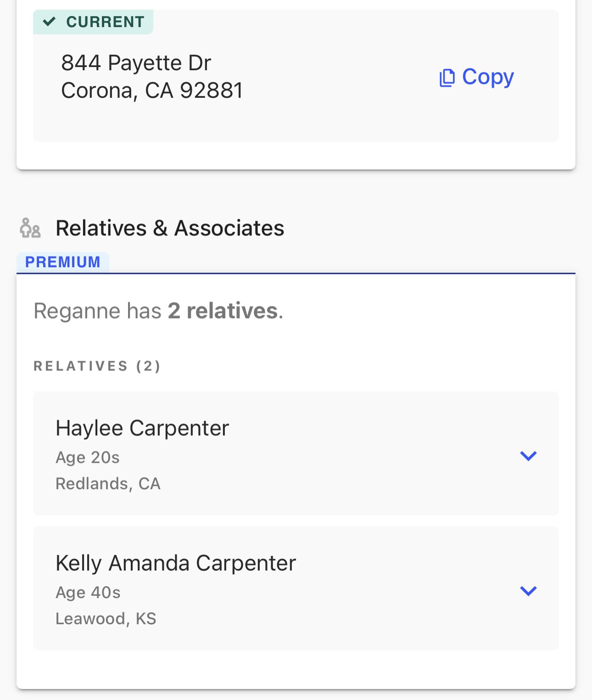Click the RELATIVES (2) section label

97,366
